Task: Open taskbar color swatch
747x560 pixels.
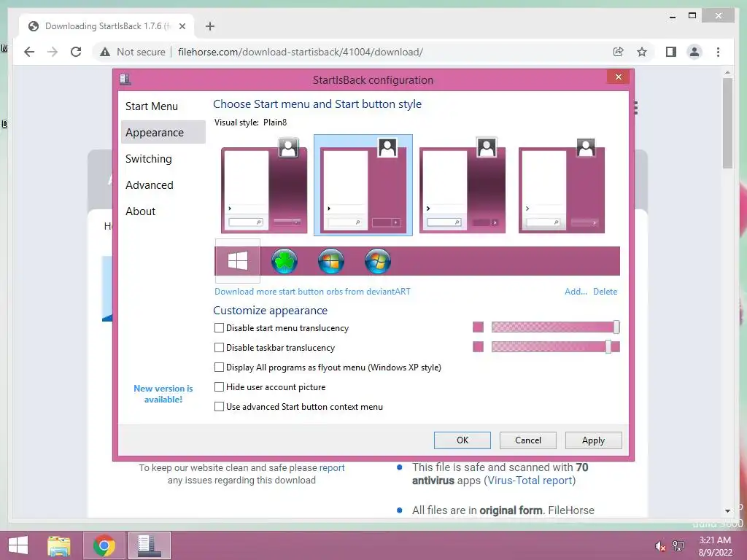Action: 478,346
